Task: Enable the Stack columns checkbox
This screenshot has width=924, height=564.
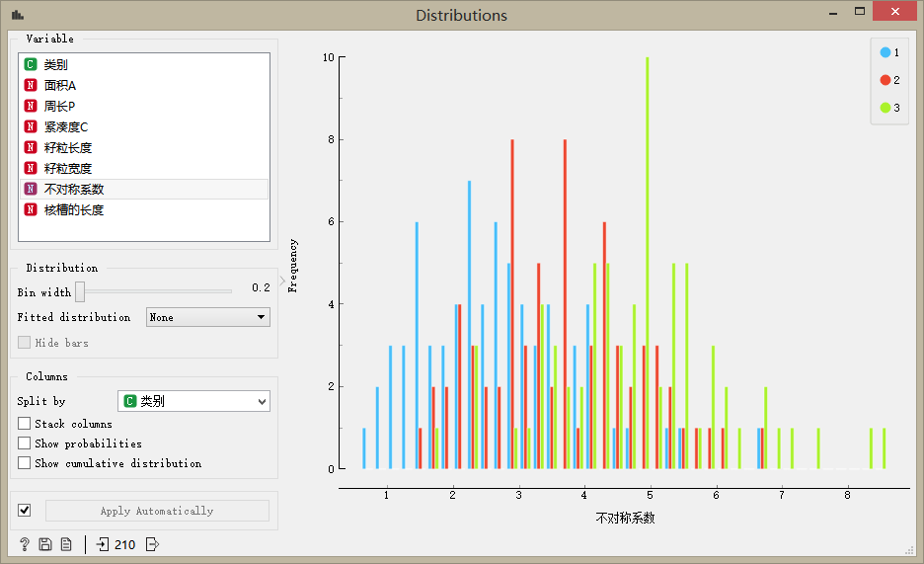Action: coord(24,424)
